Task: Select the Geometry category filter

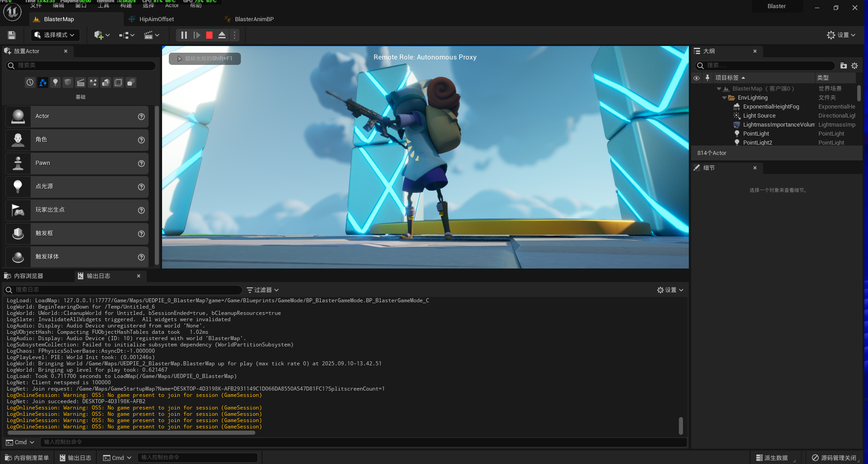Action: pos(106,82)
